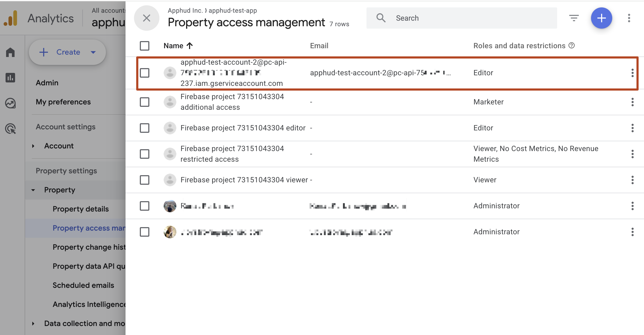Viewport: 644px width, 335px height.
Task: Open the Roles and data restrictions help icon
Action: click(572, 46)
